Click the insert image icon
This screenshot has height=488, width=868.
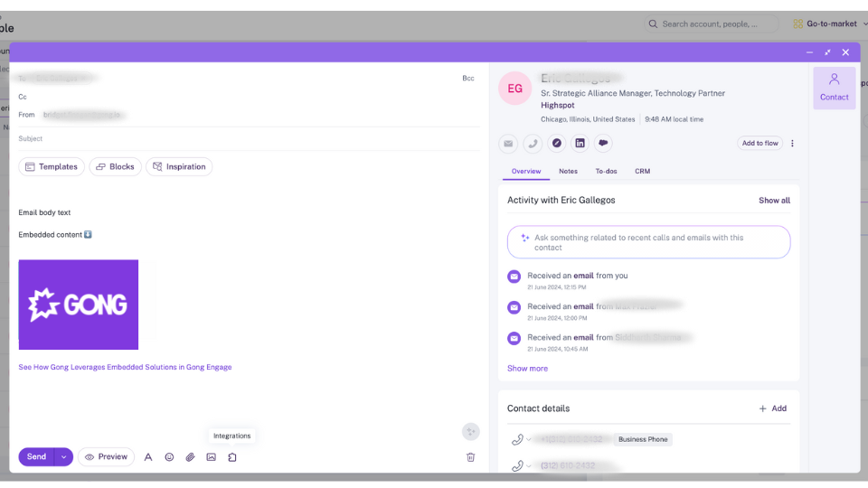point(211,457)
